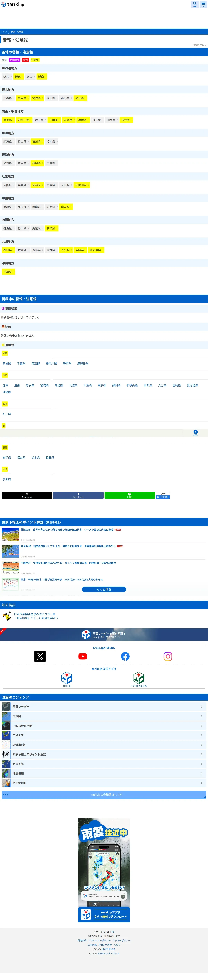Click the tenki.jp logo in the header
This screenshot has height=980, width=208.
click(x=12, y=5)
